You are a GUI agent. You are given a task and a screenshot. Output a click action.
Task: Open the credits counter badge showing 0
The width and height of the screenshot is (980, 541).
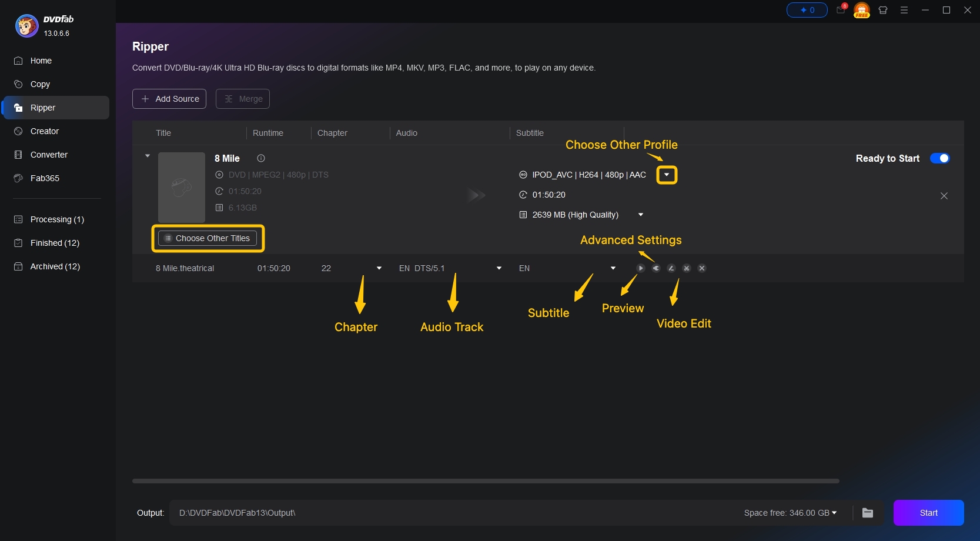[807, 10]
